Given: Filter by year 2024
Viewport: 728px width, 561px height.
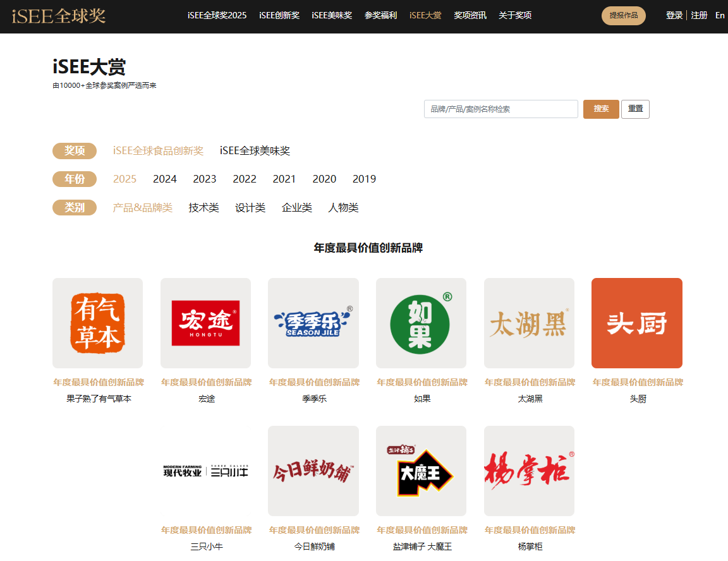Looking at the screenshot, I should tap(165, 179).
